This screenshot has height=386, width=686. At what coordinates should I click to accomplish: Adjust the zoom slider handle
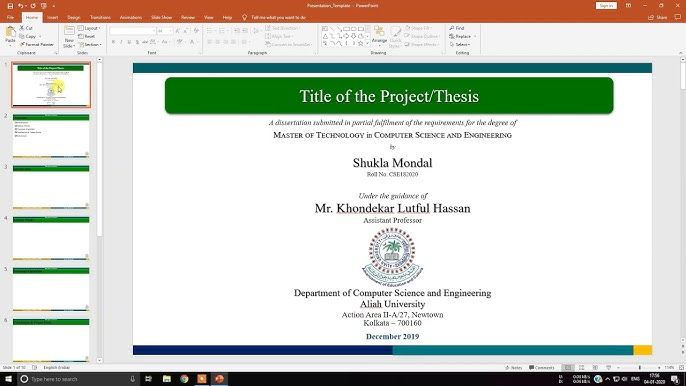coord(640,368)
